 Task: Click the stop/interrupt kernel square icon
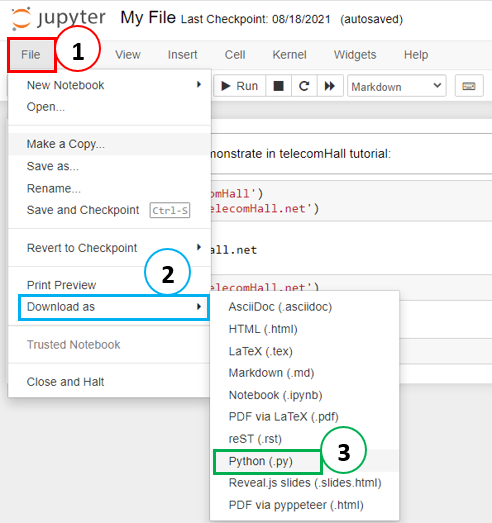click(279, 86)
